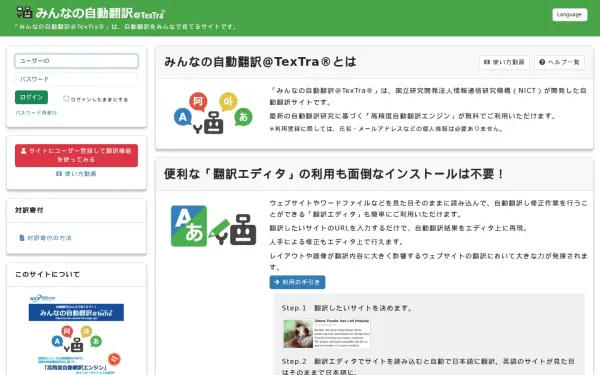Focus the ユーザーID input field
This screenshot has height=375, width=600.
point(77,61)
